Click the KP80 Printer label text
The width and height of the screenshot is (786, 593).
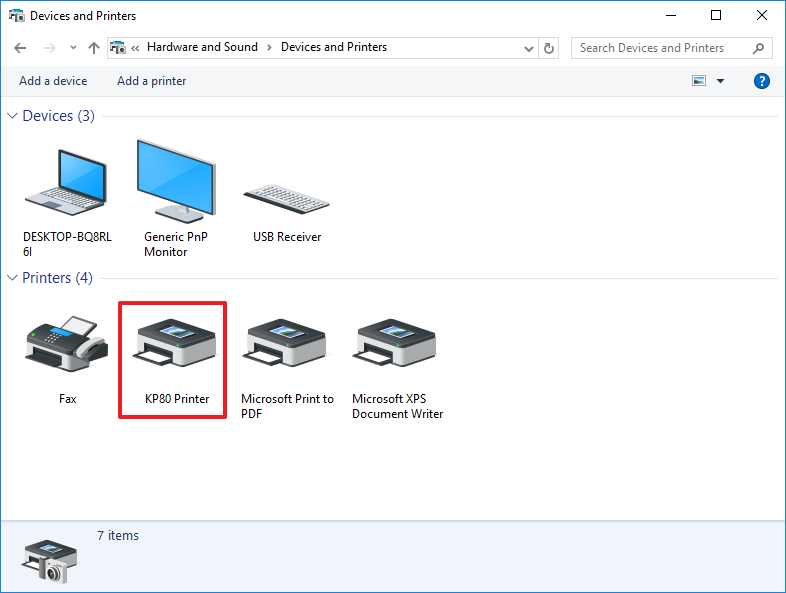177,399
